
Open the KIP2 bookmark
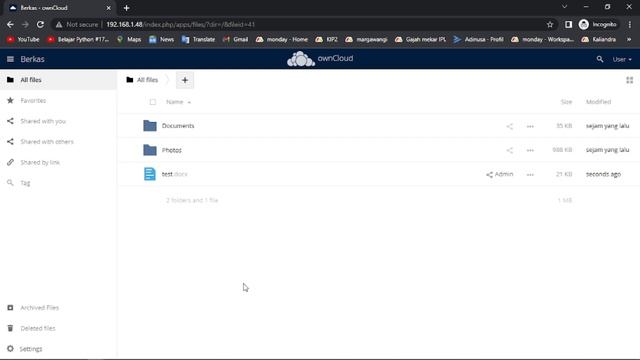pos(327,39)
